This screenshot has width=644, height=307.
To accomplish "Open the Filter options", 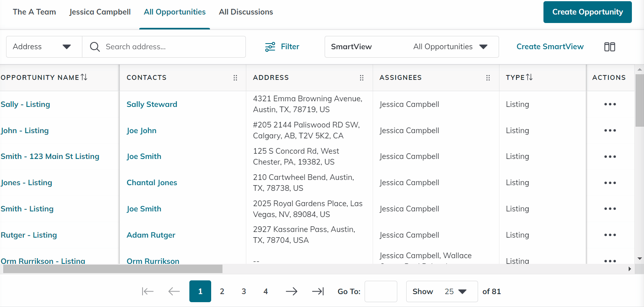I will 282,47.
